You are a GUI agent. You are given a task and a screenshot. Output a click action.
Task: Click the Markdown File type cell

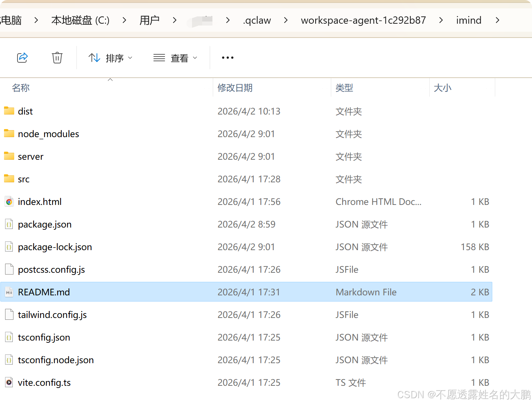[366, 292]
